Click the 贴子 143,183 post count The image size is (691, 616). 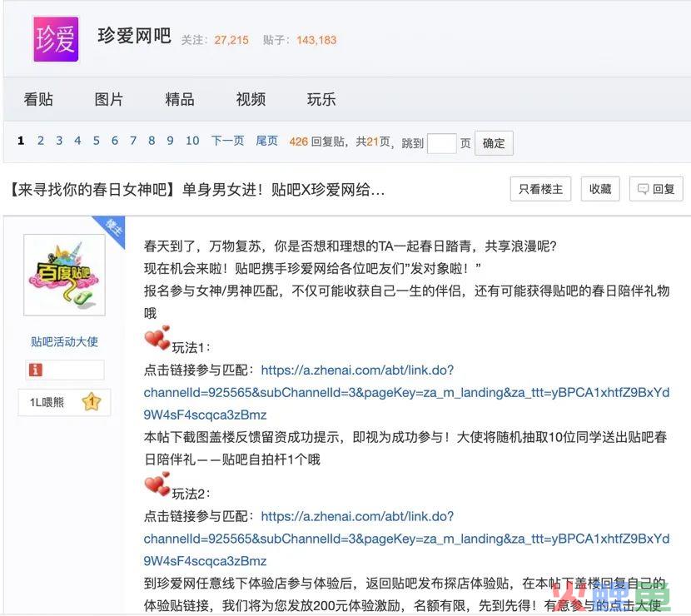coord(300,40)
